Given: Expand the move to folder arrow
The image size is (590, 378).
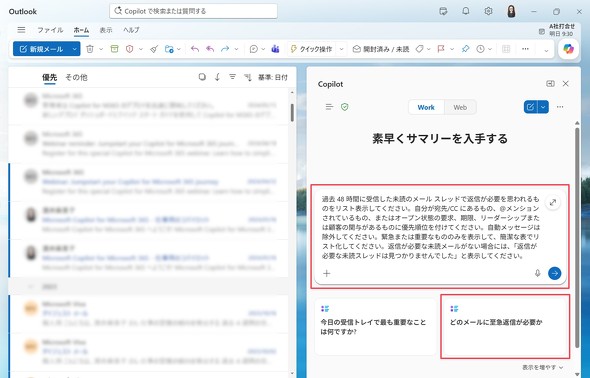Looking at the screenshot, I should point(179,49).
